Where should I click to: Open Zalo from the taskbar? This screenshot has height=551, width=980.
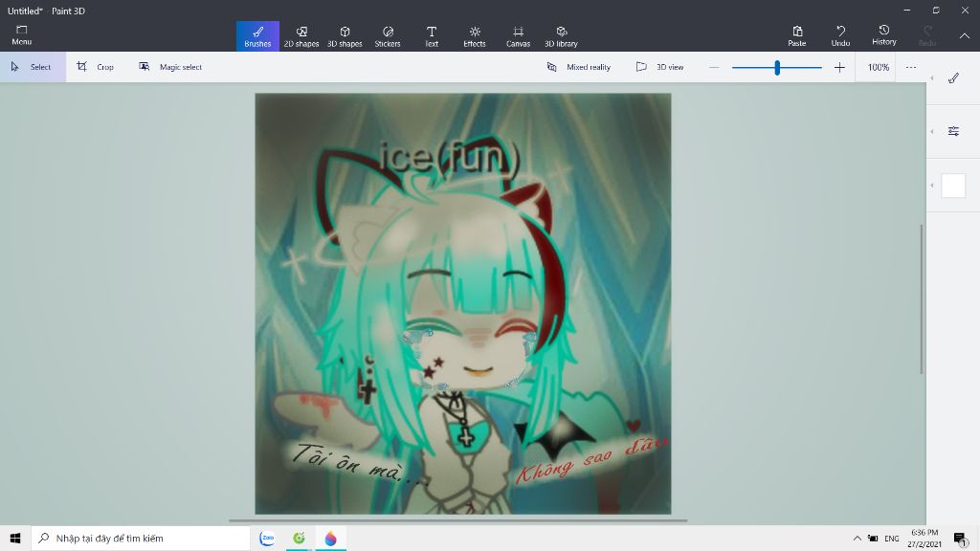point(267,538)
